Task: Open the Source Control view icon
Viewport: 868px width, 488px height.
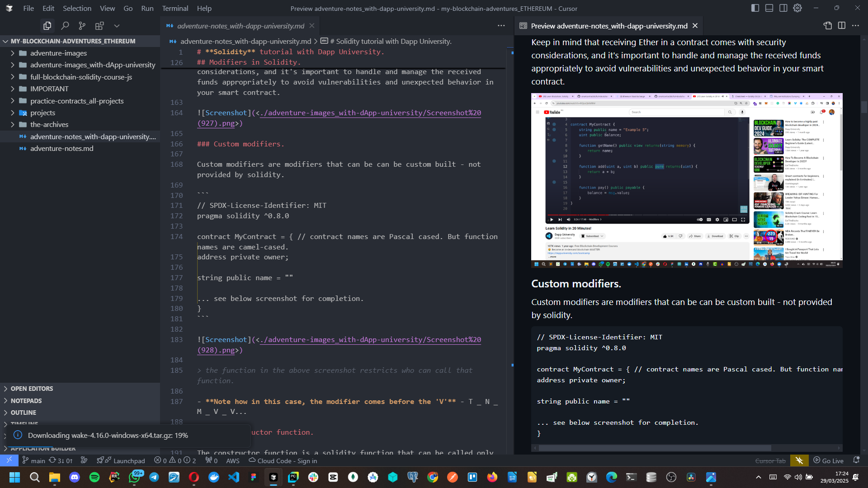Action: point(82,26)
